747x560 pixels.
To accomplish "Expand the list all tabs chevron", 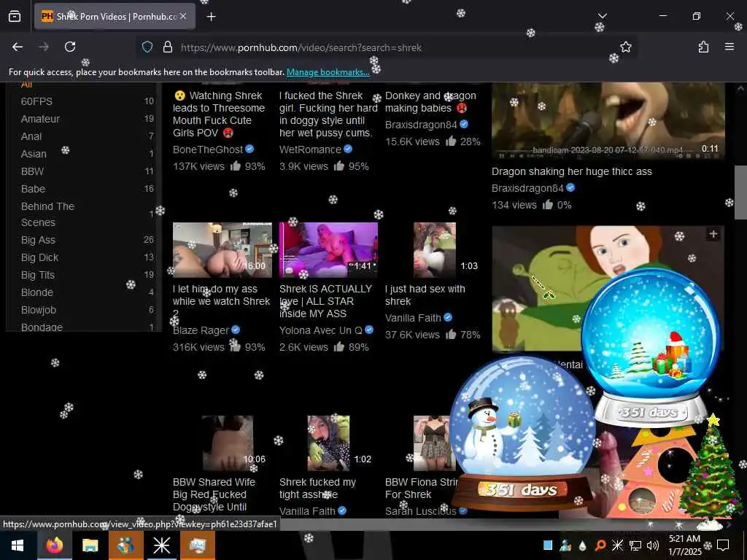I will pyautogui.click(x=602, y=16).
